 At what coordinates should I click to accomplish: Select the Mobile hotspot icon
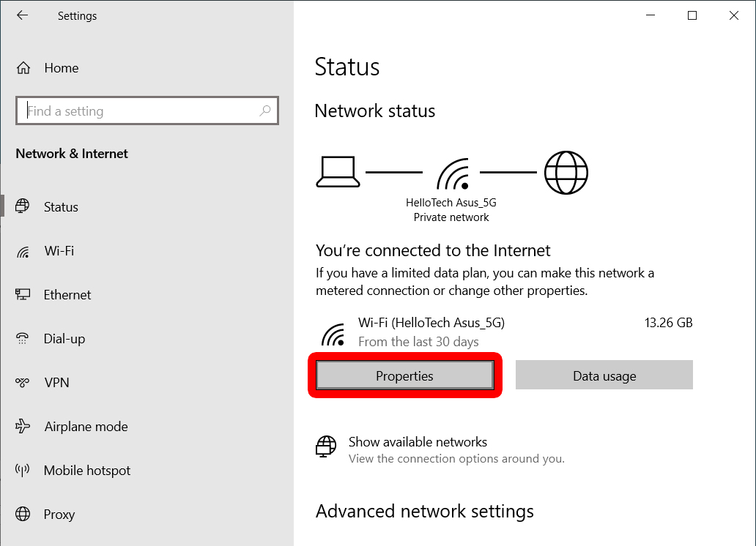pos(24,470)
